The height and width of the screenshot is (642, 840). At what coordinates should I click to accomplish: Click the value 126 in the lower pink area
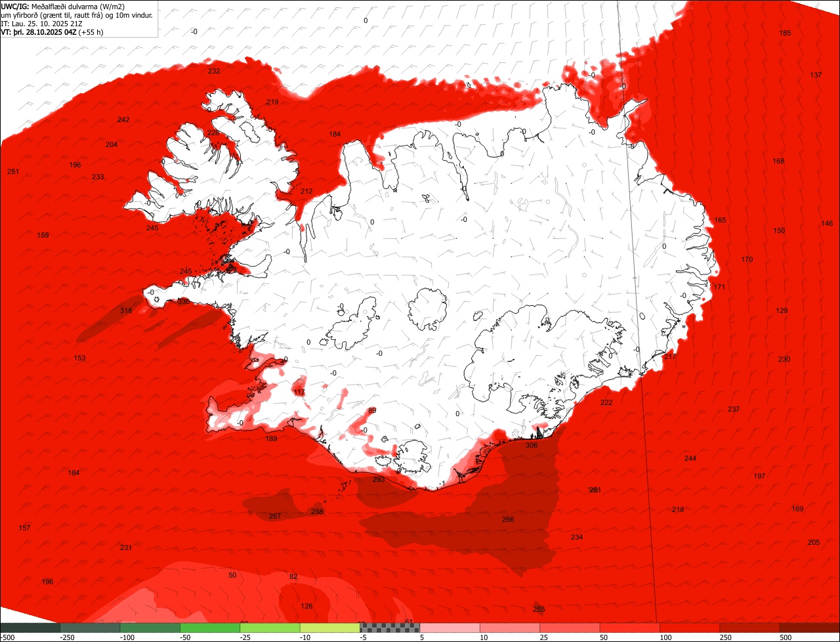pos(306,606)
